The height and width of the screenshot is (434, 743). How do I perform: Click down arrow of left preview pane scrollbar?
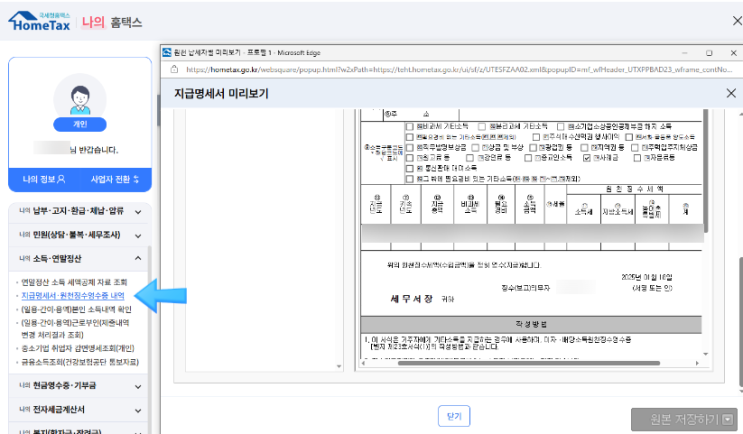click(339, 366)
